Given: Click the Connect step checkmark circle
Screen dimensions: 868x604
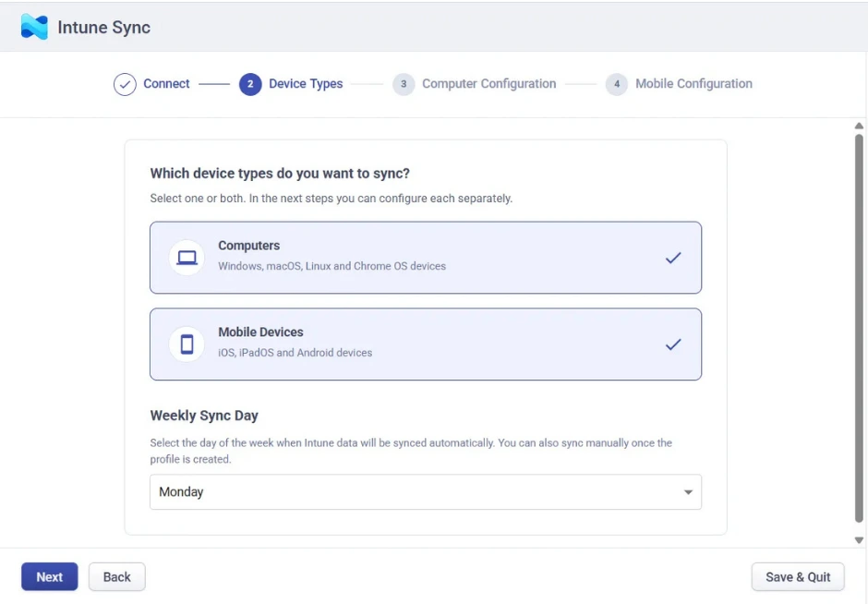Looking at the screenshot, I should point(125,84).
